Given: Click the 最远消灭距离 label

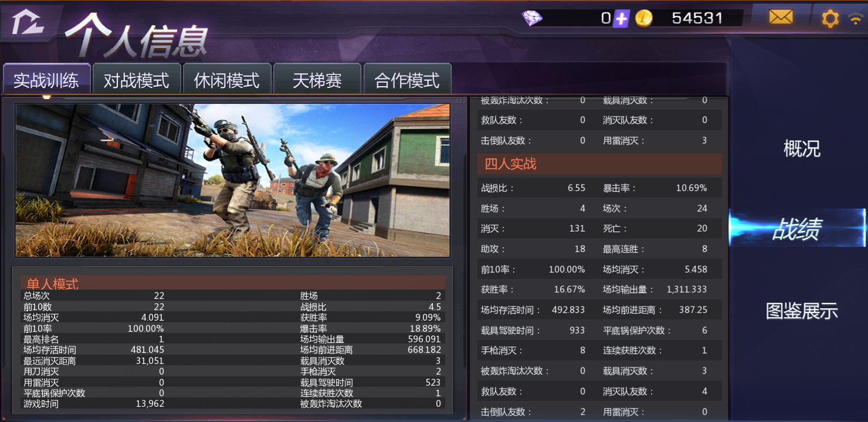Looking at the screenshot, I should click(50, 360).
